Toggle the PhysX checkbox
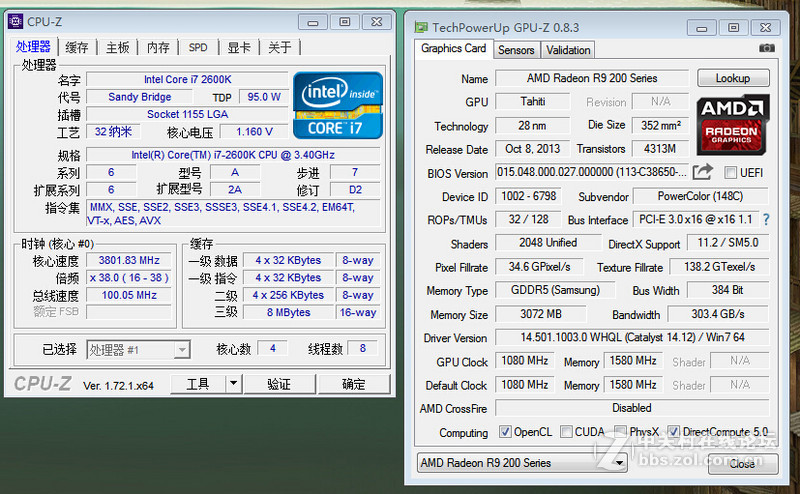 (620, 432)
